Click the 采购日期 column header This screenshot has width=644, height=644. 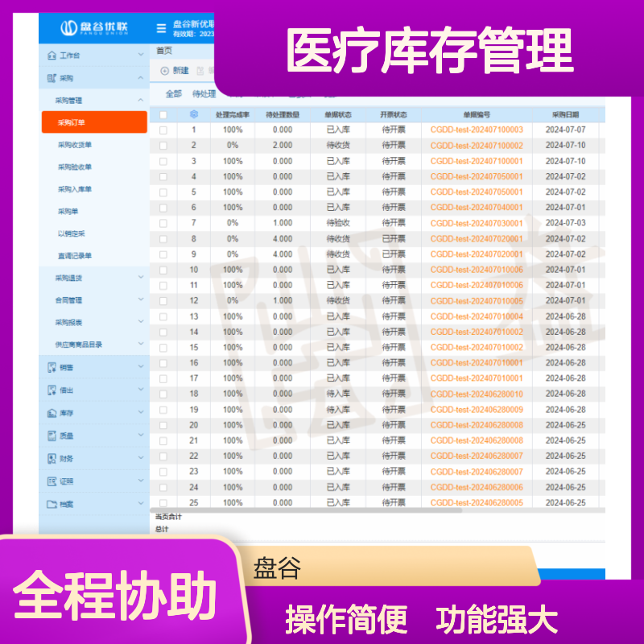click(565, 114)
